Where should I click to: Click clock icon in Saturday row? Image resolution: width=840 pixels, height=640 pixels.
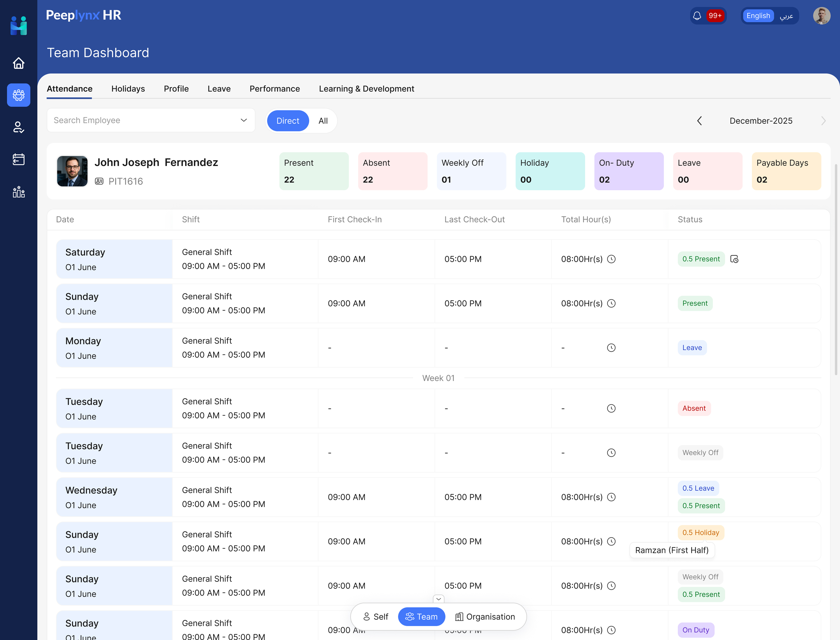point(611,259)
